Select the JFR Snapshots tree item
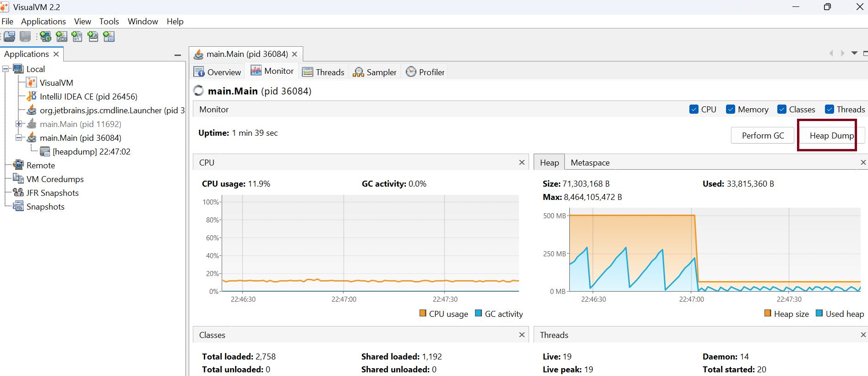Image resolution: width=868 pixels, height=376 pixels. click(x=52, y=193)
